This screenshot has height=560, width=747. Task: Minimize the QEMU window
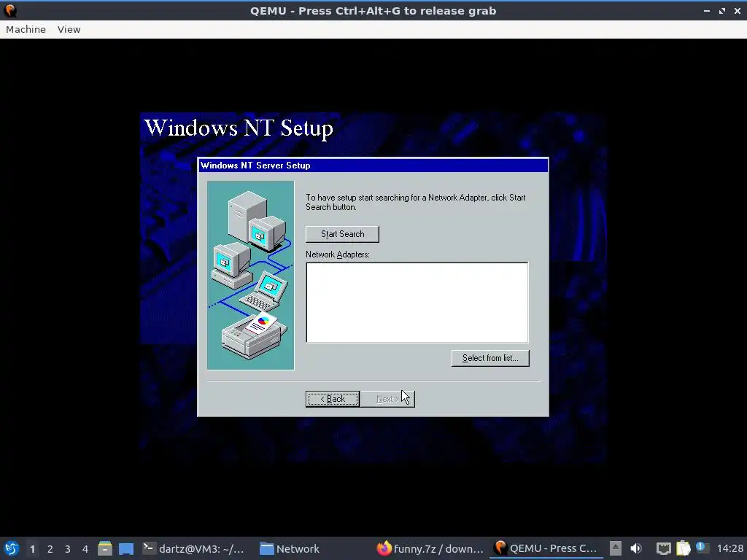[x=706, y=10]
